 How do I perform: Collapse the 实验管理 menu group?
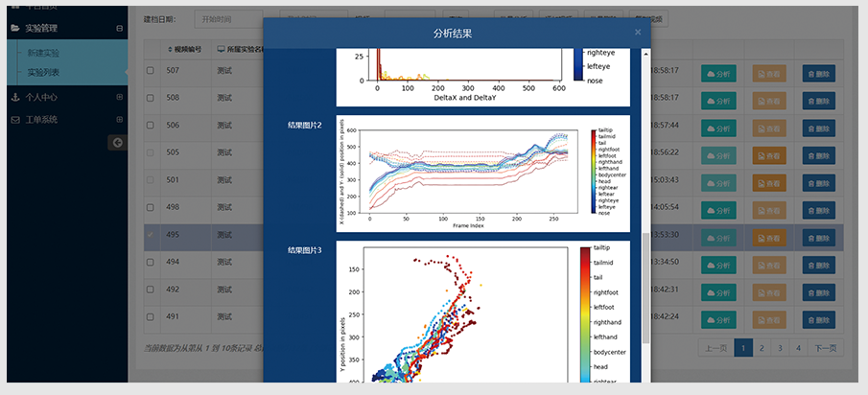[119, 29]
